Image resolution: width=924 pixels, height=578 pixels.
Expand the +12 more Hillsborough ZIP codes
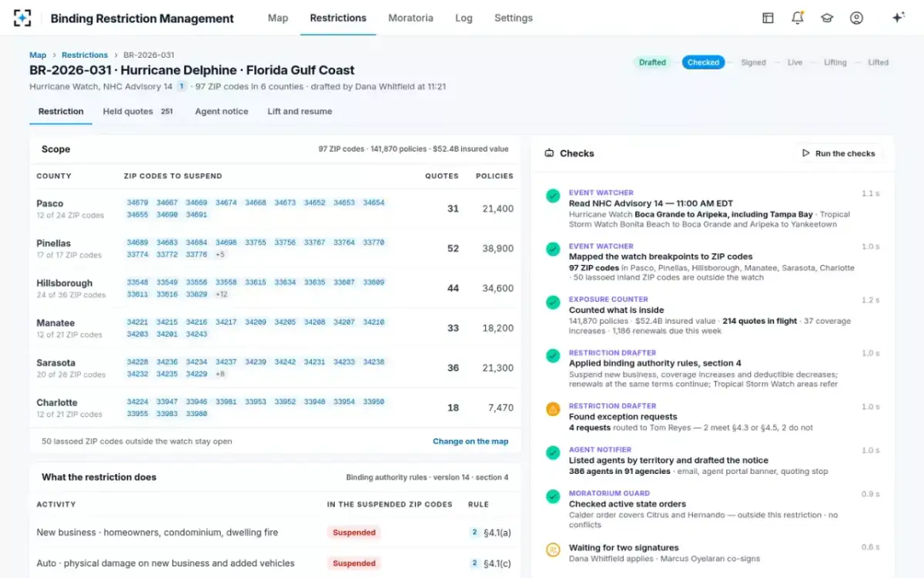tap(222, 294)
